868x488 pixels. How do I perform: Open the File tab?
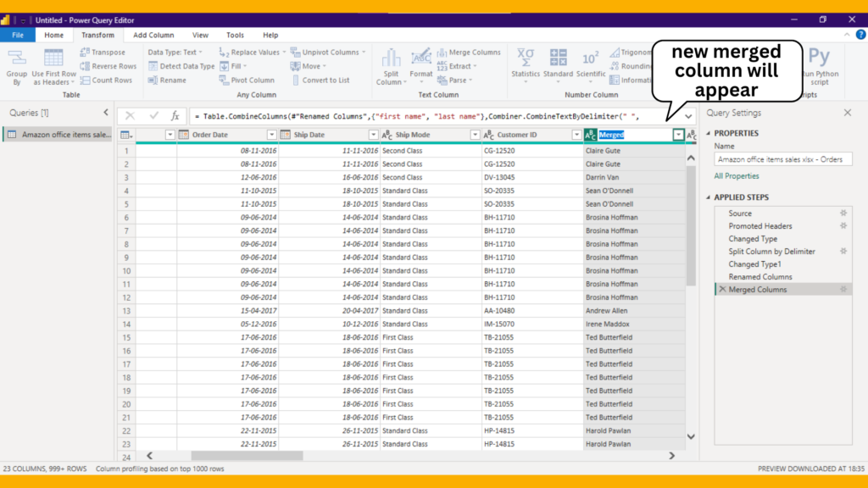coord(18,35)
